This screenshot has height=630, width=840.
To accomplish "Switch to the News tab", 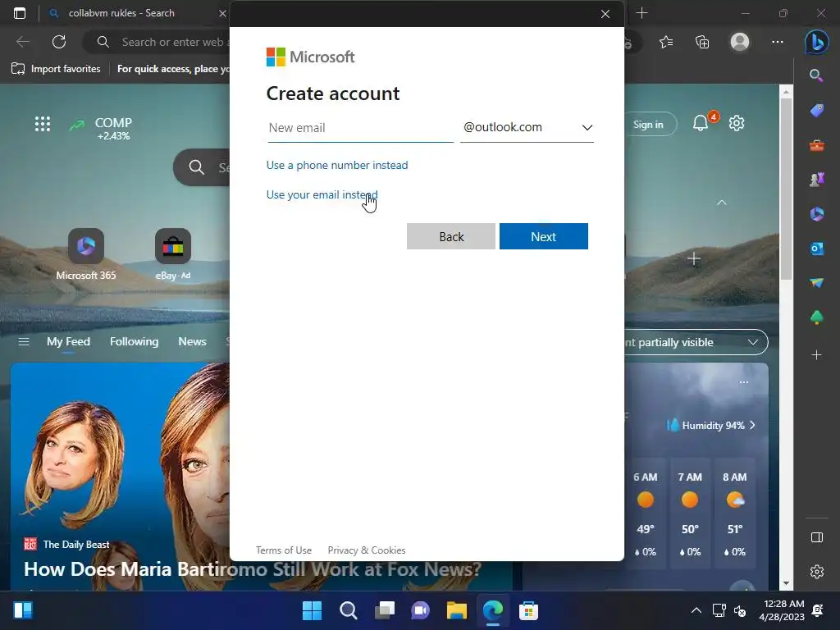I will coord(192,342).
